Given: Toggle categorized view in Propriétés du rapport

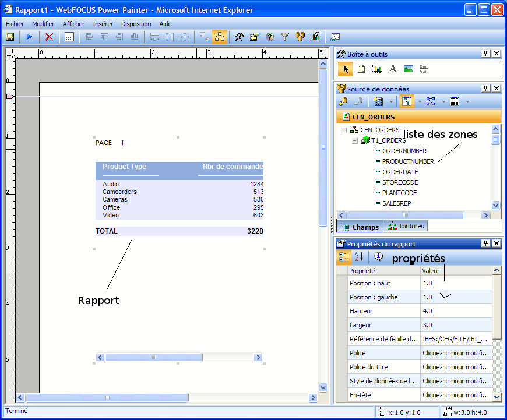Looking at the screenshot, I should (x=343, y=257).
